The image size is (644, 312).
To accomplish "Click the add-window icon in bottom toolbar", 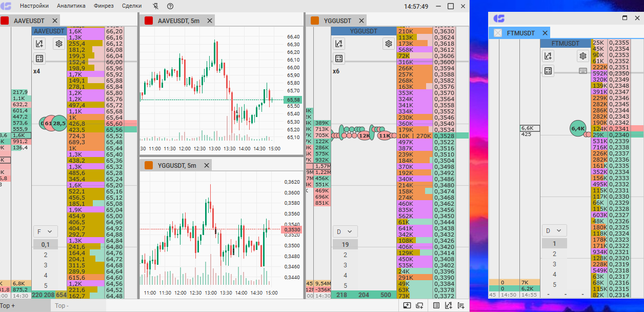I will [x=419, y=305].
